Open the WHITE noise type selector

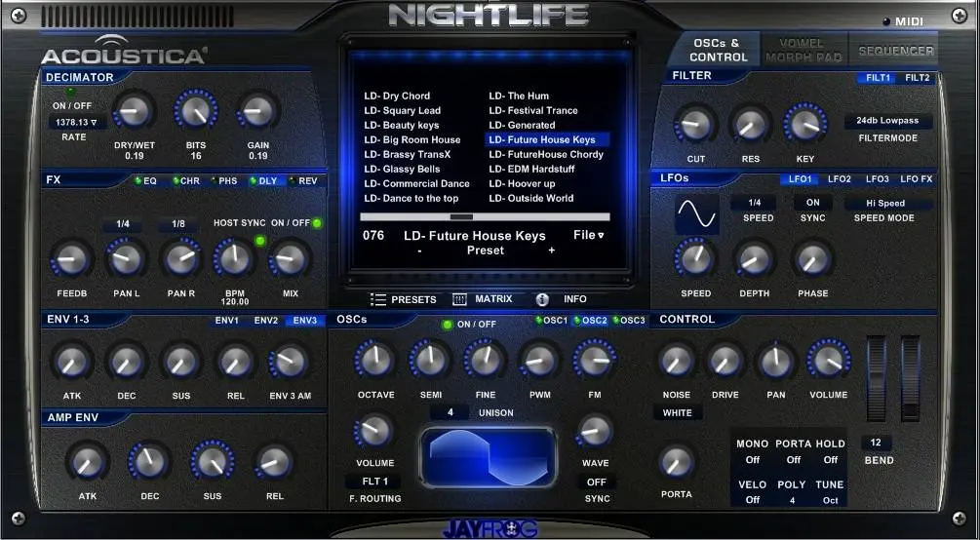[x=678, y=413]
